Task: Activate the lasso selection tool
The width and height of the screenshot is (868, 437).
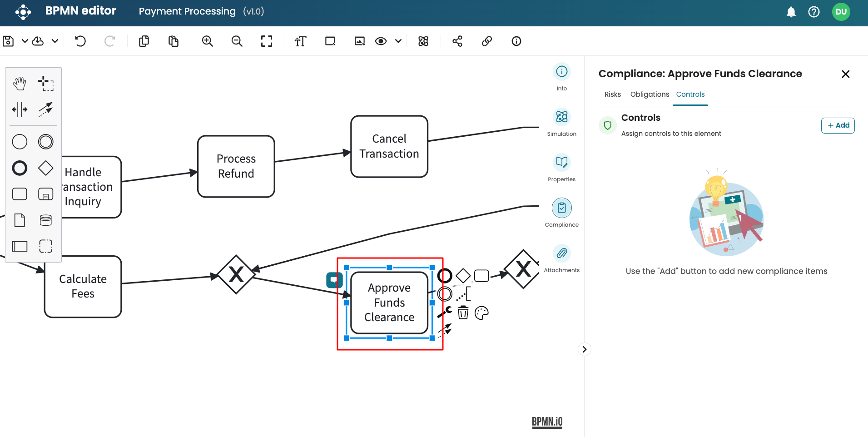Action: 45,84
